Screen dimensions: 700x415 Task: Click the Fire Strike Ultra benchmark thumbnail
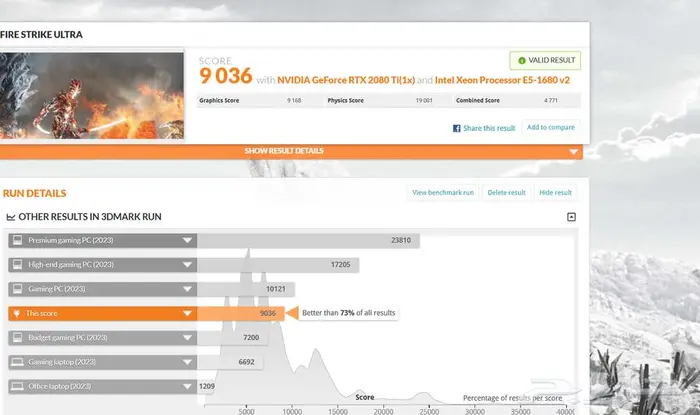[92, 95]
